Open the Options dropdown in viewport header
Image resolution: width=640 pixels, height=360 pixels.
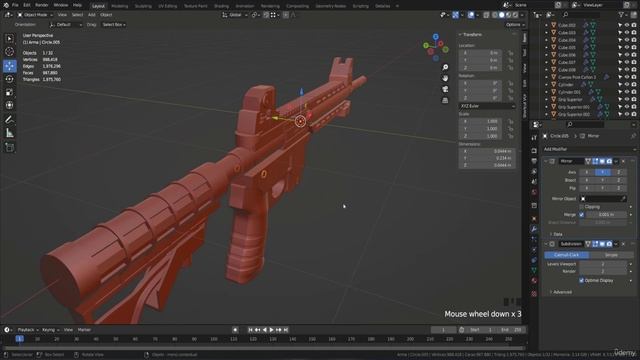pyautogui.click(x=515, y=24)
